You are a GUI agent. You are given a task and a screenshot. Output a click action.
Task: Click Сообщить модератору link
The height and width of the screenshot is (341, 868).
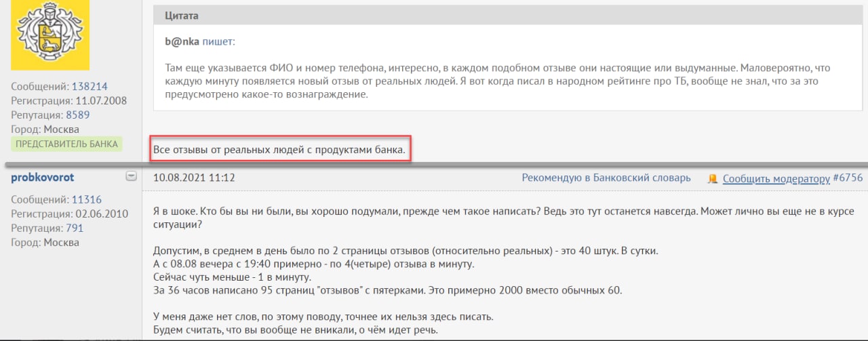[x=776, y=178]
